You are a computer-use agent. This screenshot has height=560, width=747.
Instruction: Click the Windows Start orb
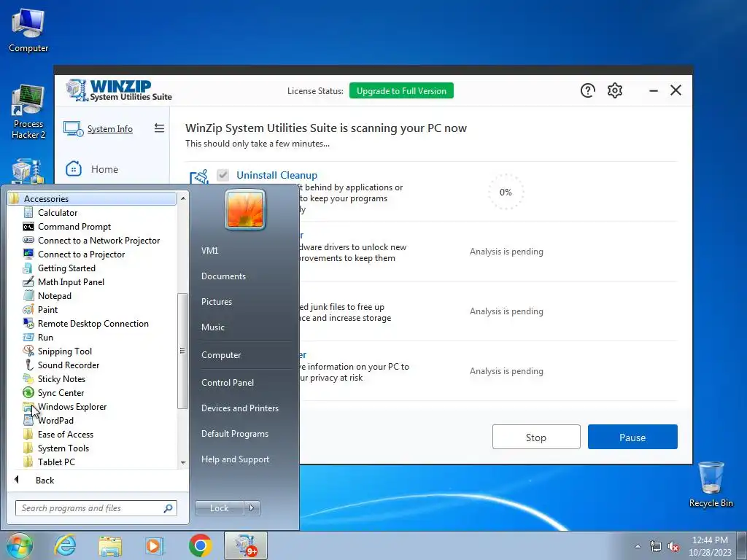click(20, 545)
